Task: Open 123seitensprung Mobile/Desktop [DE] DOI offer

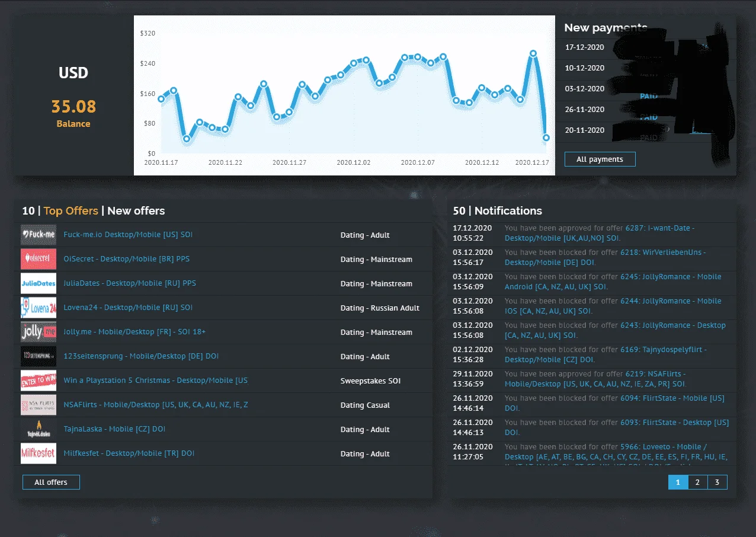Action: pos(141,356)
